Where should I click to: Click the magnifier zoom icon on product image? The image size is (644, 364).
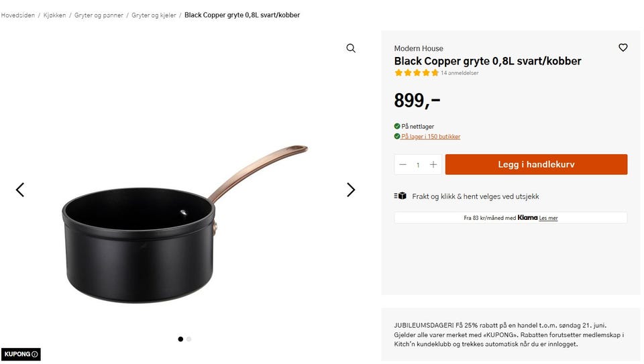pos(351,48)
